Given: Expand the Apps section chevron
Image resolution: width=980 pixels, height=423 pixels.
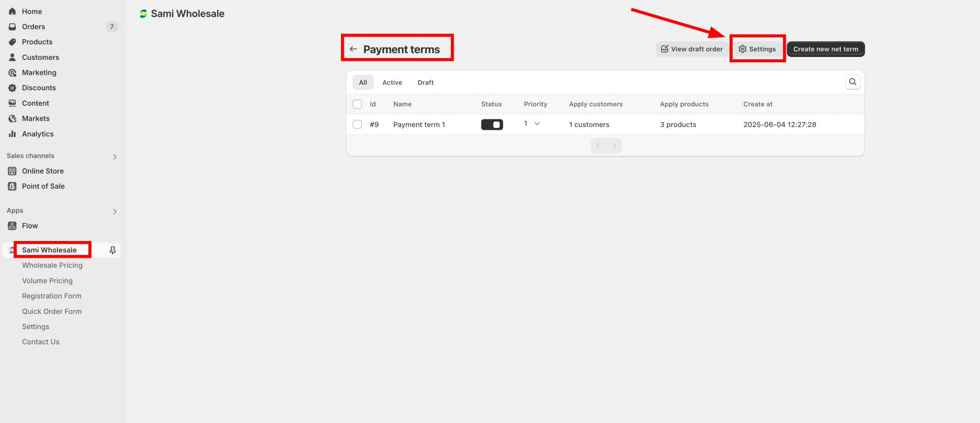Looking at the screenshot, I should coord(115,211).
